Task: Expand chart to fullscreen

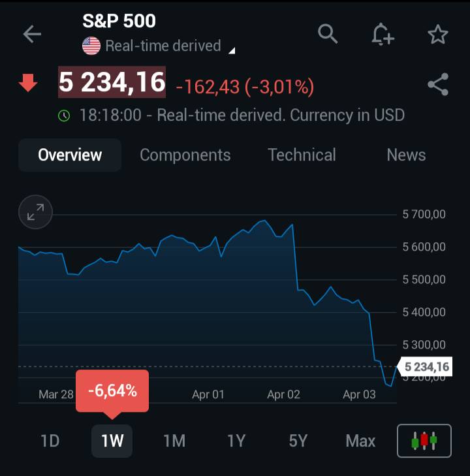Action: [x=35, y=212]
